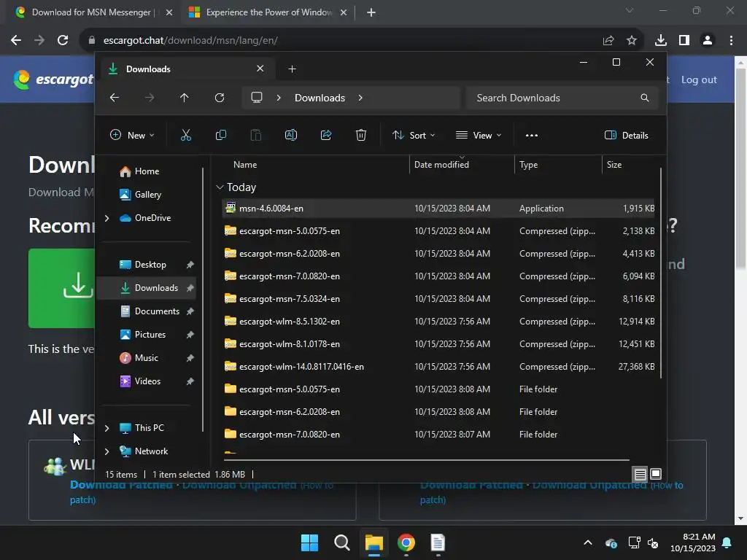747x560 pixels.
Task: Open Chrome downloads icon in browser toolbar
Action: point(660,41)
